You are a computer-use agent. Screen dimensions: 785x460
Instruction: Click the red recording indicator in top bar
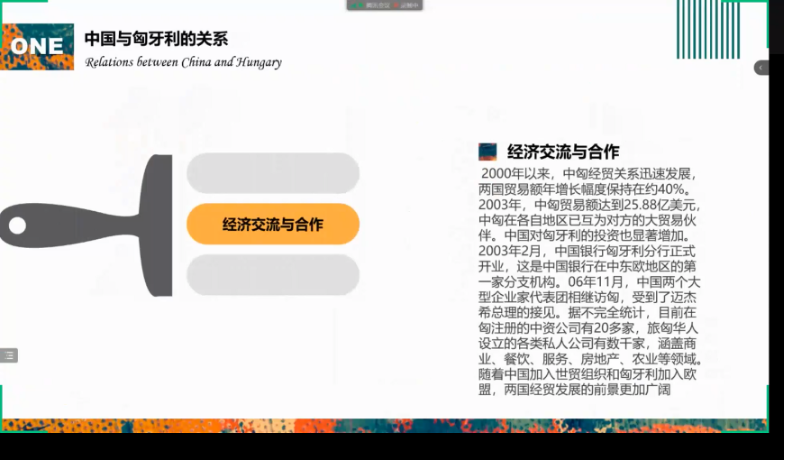pyautogui.click(x=394, y=5)
